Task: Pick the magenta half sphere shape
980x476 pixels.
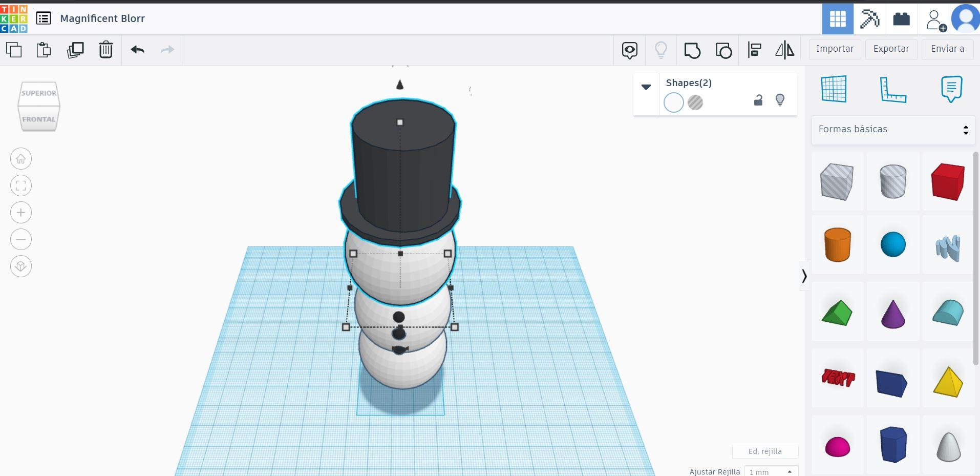Action: coord(838,447)
